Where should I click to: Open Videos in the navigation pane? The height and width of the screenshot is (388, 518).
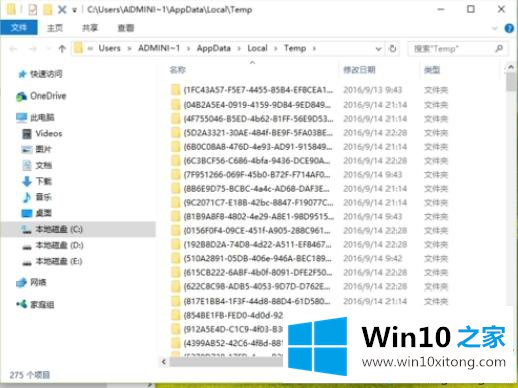(x=49, y=134)
